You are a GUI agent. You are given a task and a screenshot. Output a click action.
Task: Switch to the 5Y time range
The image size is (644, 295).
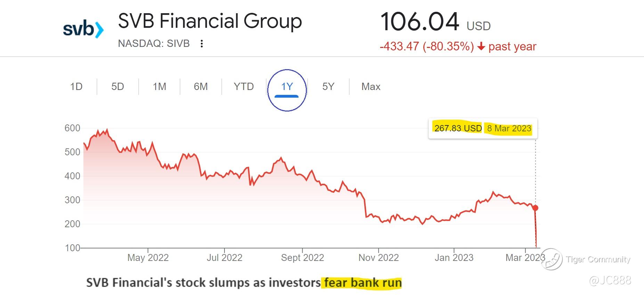point(328,87)
